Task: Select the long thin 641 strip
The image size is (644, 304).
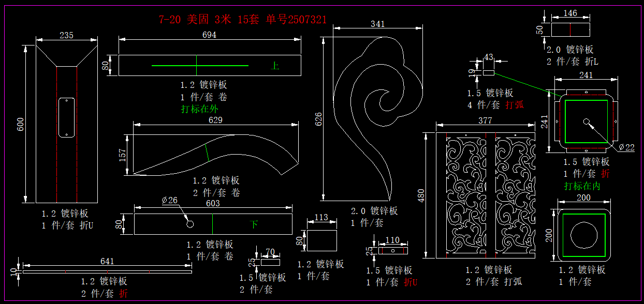Action: tap(107, 271)
